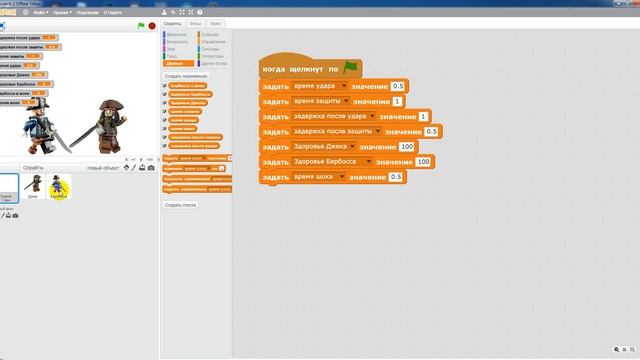The image size is (640, 360).
Task: Reset the scripts area zoom
Action: (624, 349)
